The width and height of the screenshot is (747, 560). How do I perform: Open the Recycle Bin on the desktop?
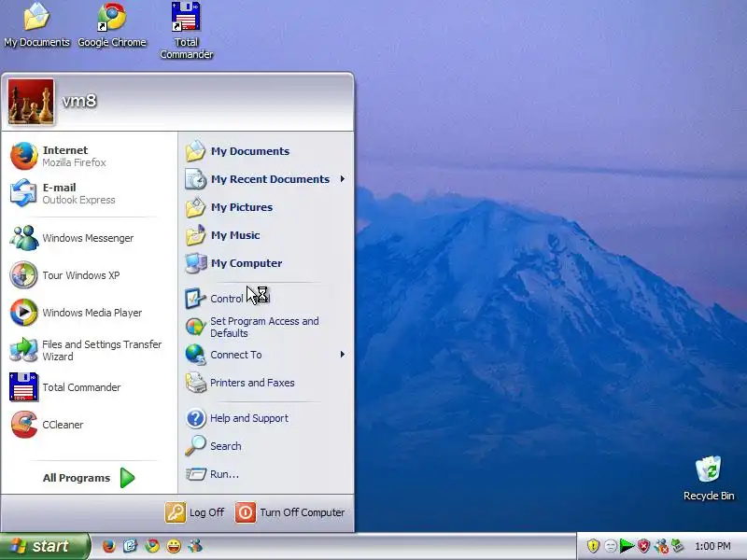tap(709, 478)
